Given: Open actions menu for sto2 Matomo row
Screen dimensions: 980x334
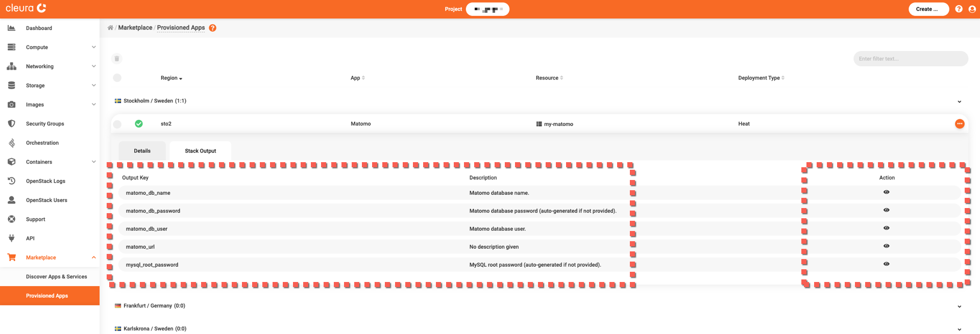Looking at the screenshot, I should (x=959, y=124).
